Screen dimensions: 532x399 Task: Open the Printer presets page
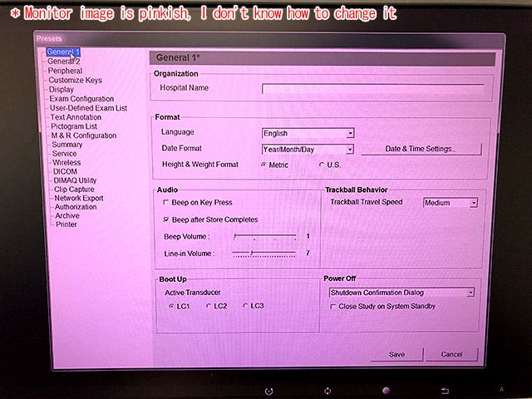pos(66,224)
